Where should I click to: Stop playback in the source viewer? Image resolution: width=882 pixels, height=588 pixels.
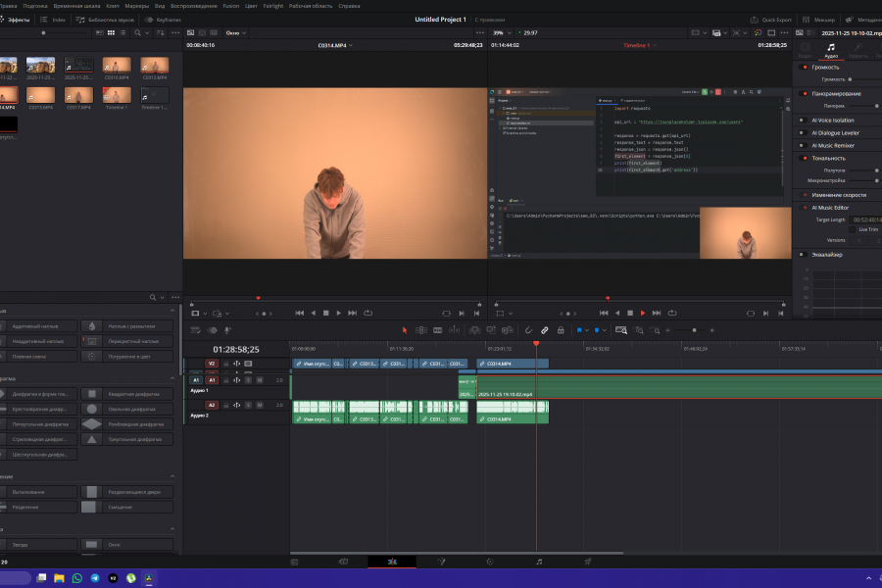(x=326, y=313)
